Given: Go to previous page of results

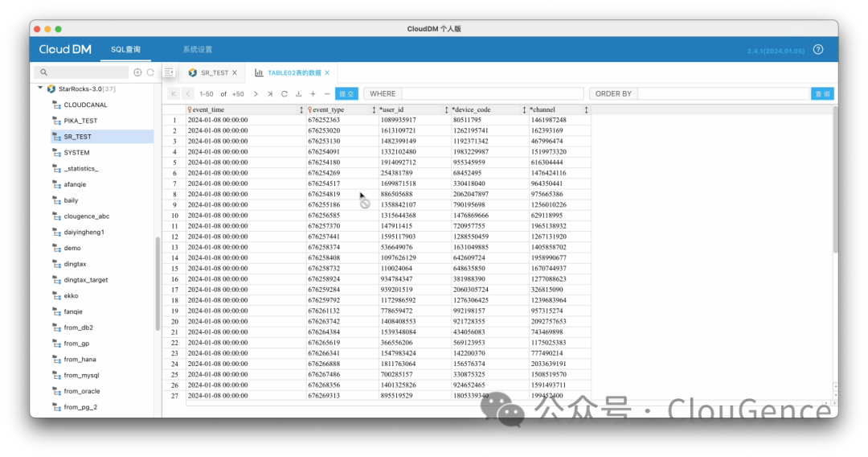Looking at the screenshot, I should click(188, 93).
